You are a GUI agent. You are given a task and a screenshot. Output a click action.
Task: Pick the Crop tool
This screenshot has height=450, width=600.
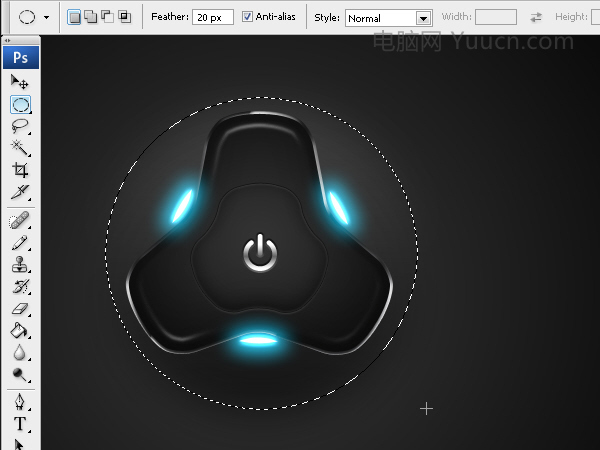(20, 170)
